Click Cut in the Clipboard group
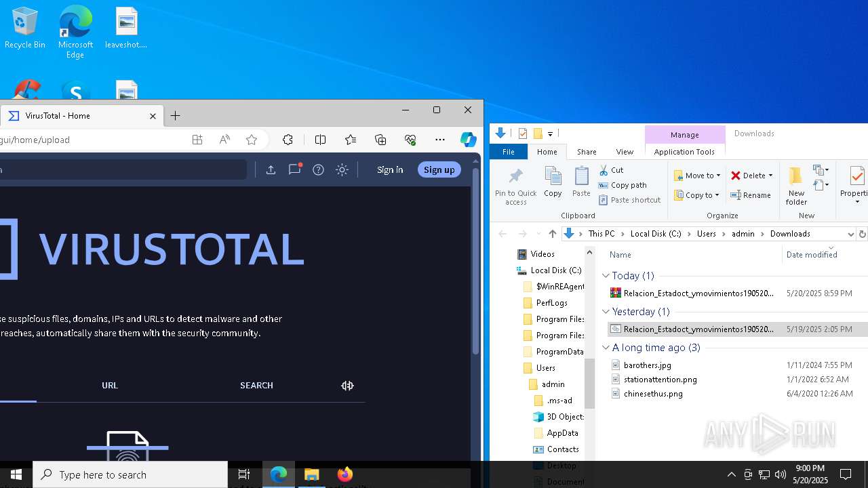This screenshot has height=488, width=868. tap(611, 170)
